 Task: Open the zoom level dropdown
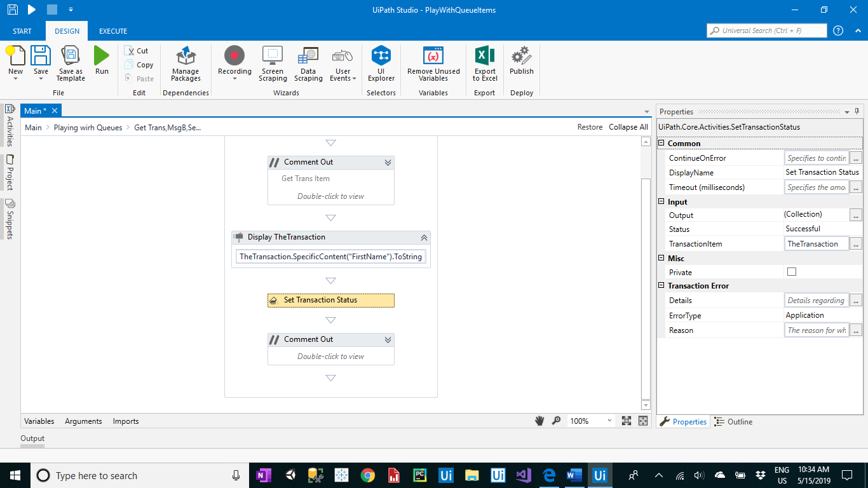click(x=609, y=420)
